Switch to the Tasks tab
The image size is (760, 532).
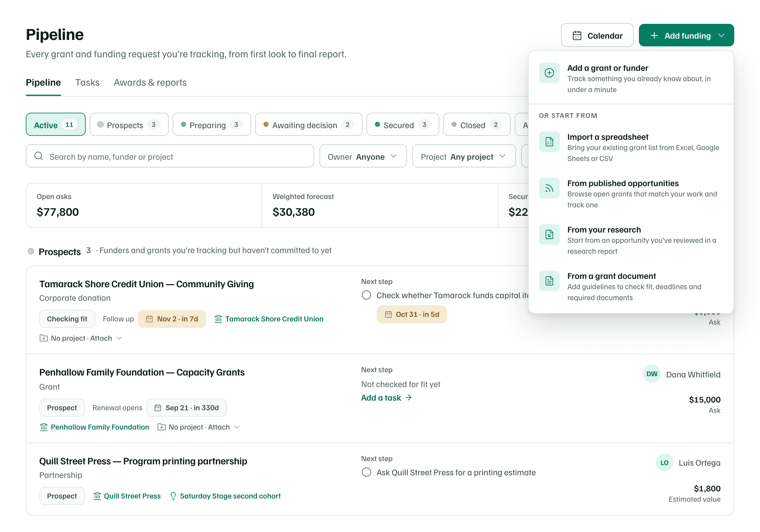(87, 82)
